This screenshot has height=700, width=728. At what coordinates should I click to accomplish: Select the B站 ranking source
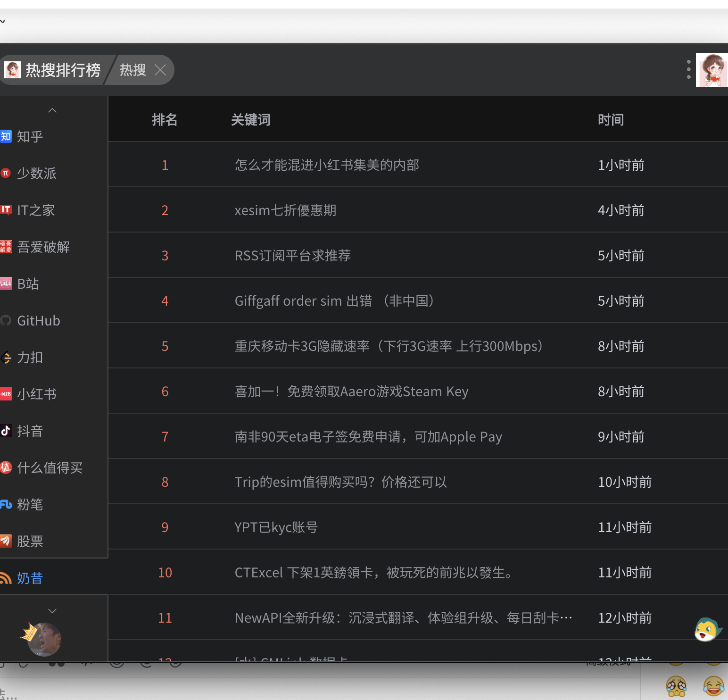27,283
